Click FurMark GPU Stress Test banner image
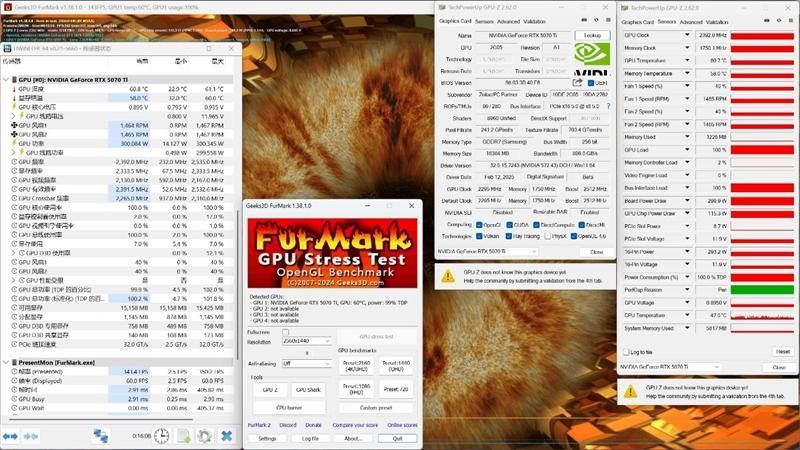 coord(332,253)
